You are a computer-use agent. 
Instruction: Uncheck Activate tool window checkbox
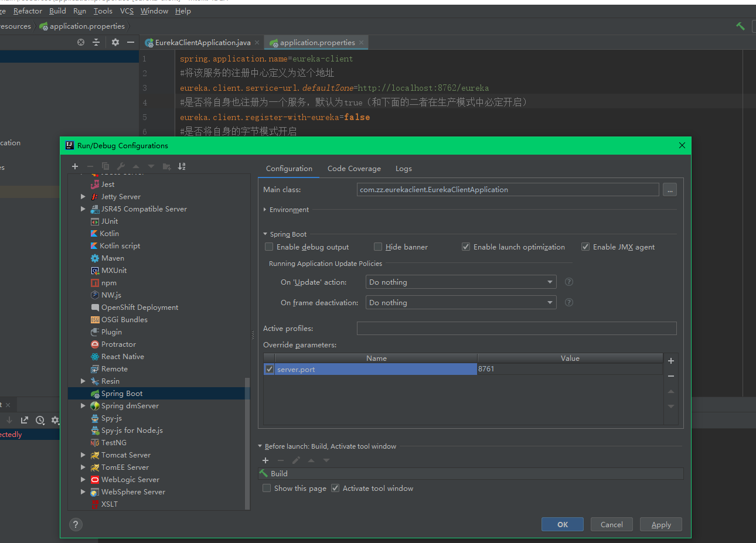pos(335,488)
